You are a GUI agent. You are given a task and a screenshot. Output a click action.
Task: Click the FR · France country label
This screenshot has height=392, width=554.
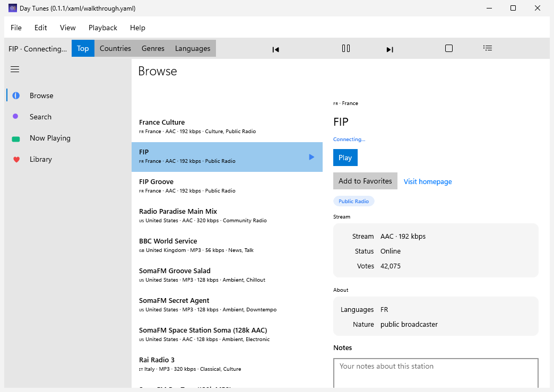pos(345,103)
